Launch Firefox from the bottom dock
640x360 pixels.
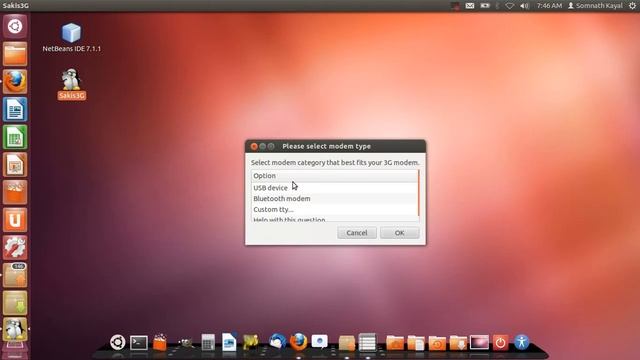pyautogui.click(x=298, y=342)
